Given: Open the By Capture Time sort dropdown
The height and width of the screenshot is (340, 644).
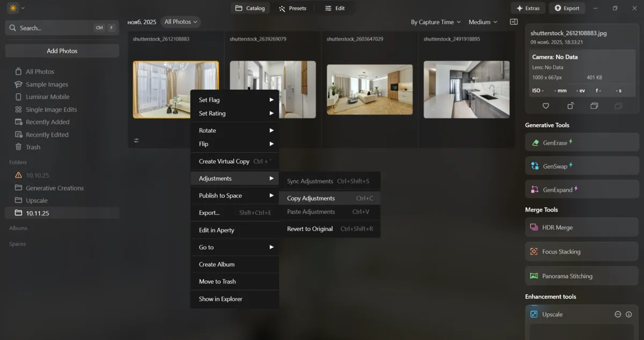Looking at the screenshot, I should tap(435, 22).
